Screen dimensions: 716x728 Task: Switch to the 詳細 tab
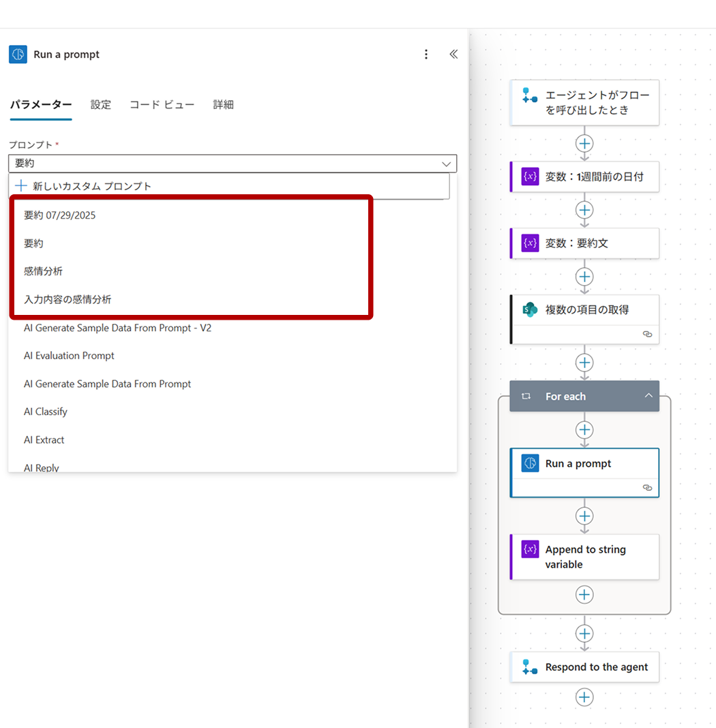(x=223, y=104)
